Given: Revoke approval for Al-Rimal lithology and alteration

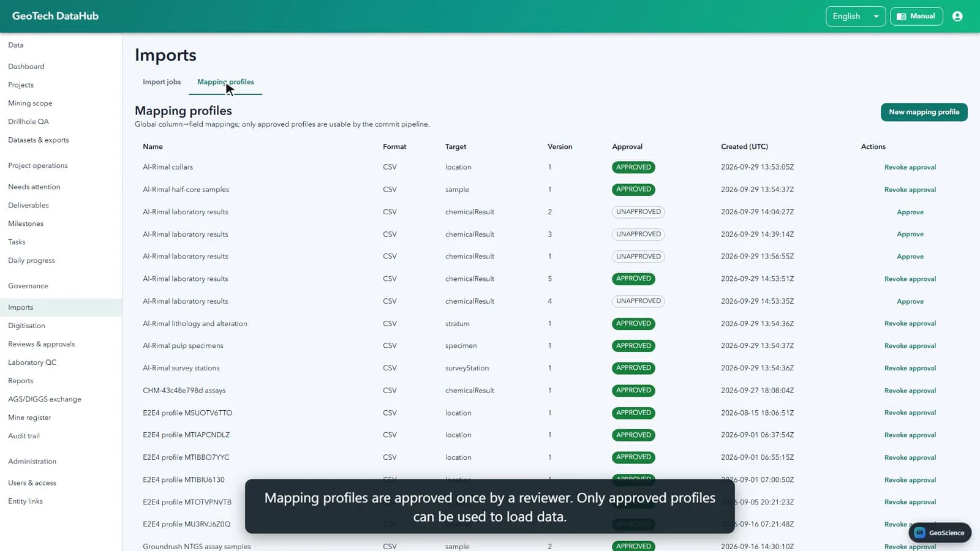Looking at the screenshot, I should (910, 324).
